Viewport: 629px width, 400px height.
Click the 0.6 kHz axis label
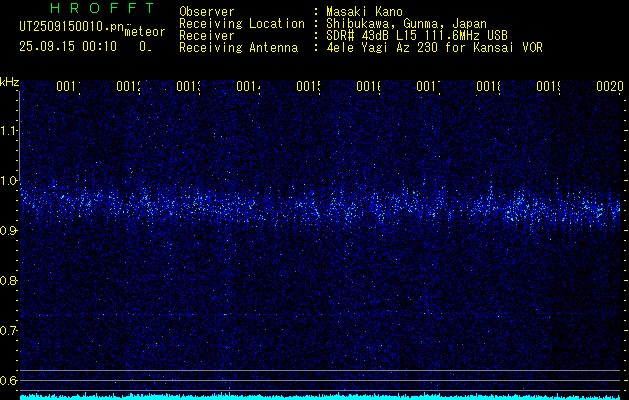pyautogui.click(x=9, y=380)
